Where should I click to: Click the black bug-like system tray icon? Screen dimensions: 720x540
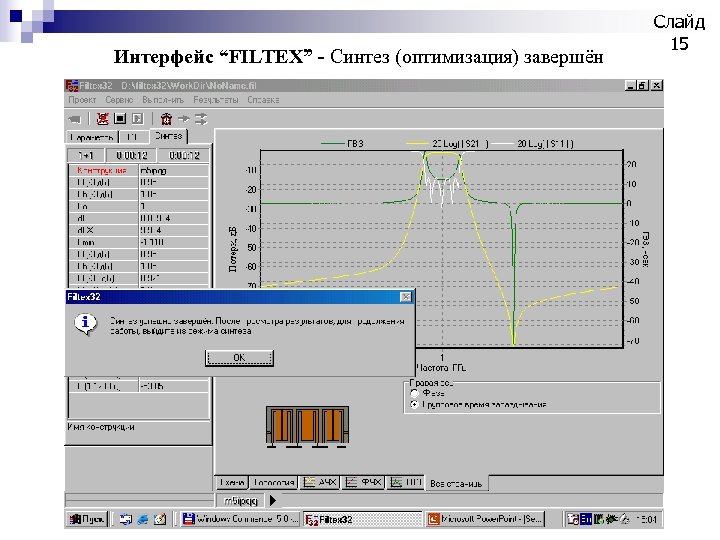(611, 519)
